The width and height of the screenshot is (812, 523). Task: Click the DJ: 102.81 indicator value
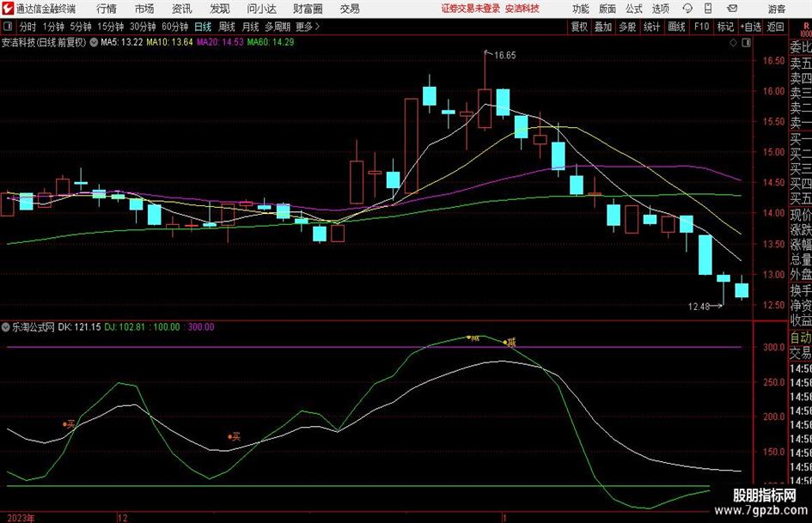125,326
